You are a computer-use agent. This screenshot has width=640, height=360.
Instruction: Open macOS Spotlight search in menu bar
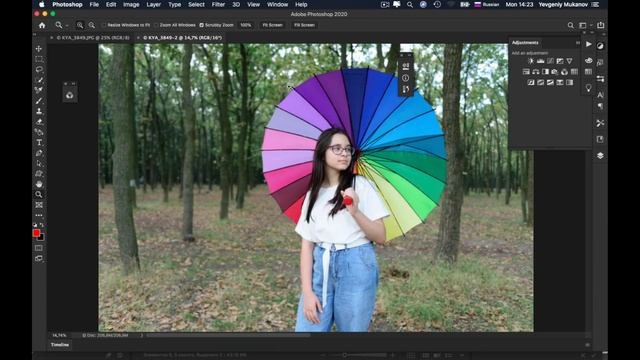409,4
